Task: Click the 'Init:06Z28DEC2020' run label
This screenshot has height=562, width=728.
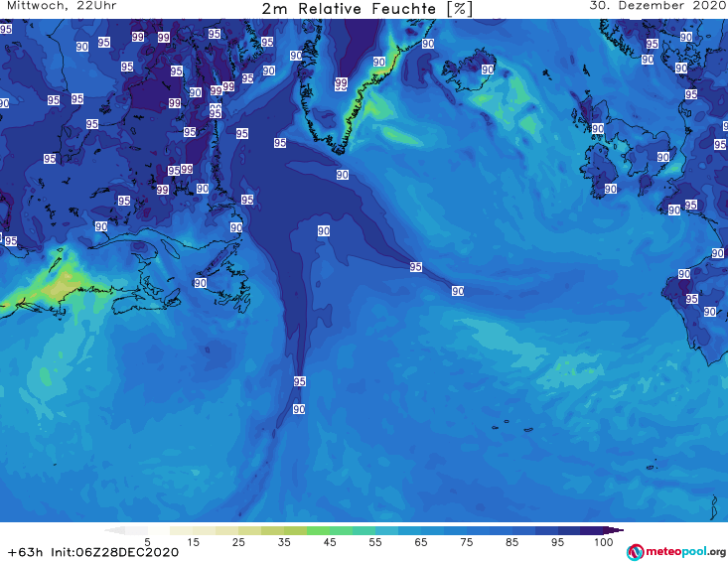Action: pos(114,552)
